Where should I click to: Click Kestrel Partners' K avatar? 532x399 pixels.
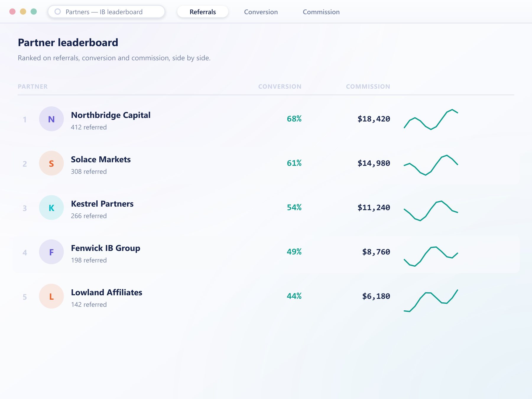click(x=51, y=207)
